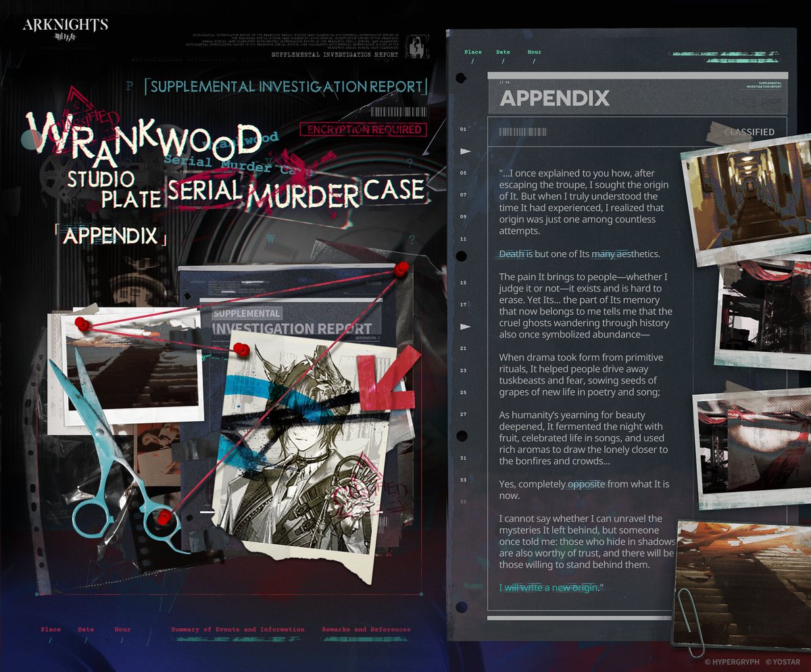
Task: Click the STUDIO PLATE text
Action: pos(113,189)
